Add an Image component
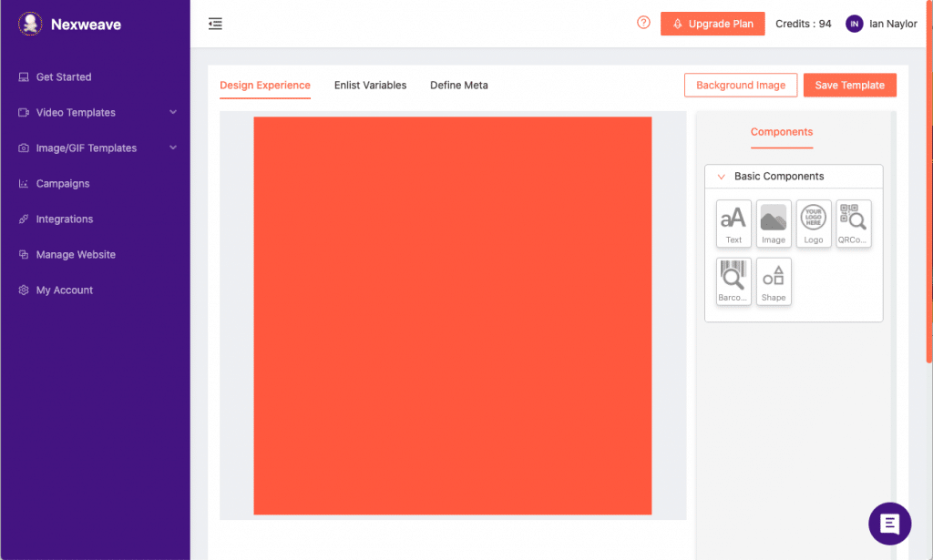Screen dimensions: 933x560 pos(774,223)
